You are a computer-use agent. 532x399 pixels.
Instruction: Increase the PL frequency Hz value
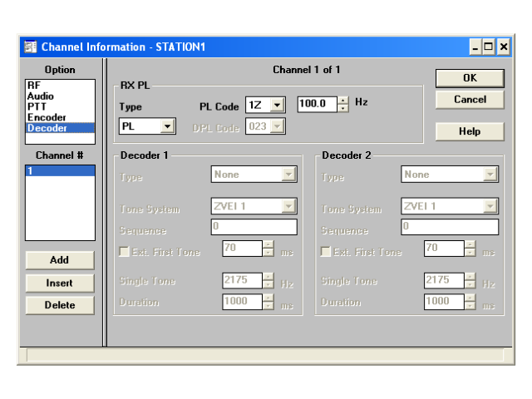(x=343, y=101)
